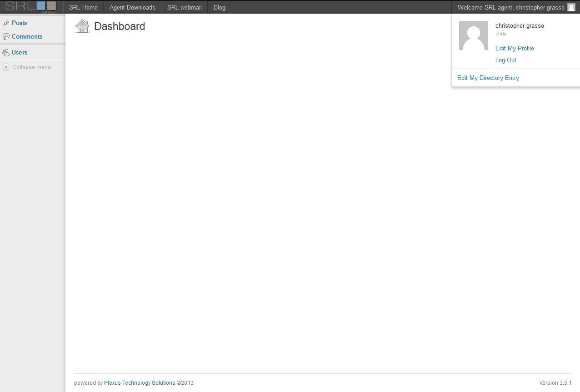Open Agent Downloads in the top bar
580x392 pixels.
click(x=132, y=7)
